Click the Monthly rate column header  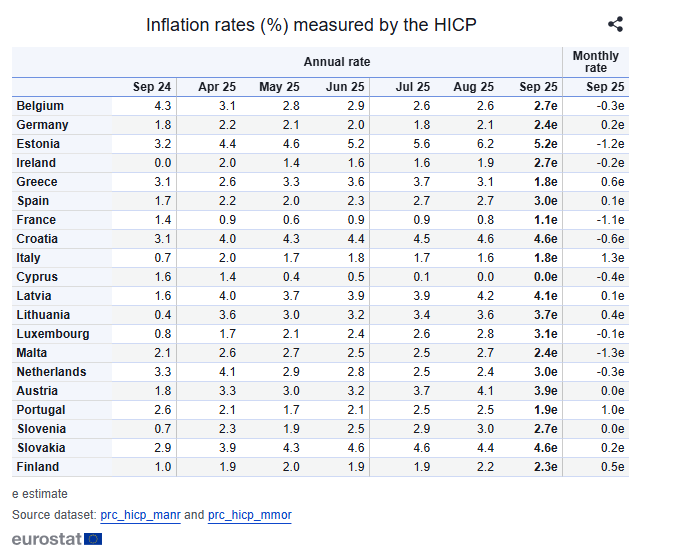pos(596,62)
